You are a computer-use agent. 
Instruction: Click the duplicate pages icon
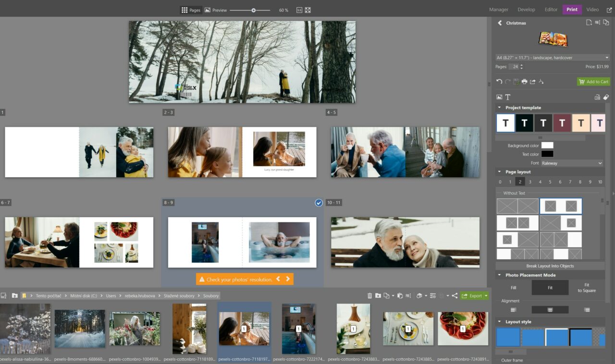coord(606,23)
